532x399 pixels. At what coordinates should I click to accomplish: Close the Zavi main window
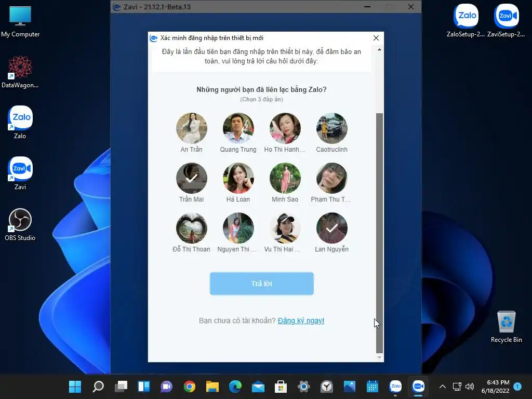(x=411, y=7)
